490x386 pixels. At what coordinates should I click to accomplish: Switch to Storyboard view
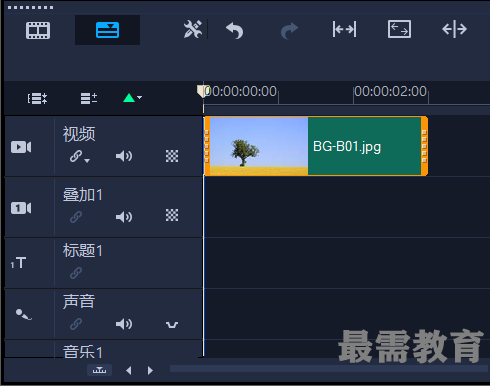38,30
